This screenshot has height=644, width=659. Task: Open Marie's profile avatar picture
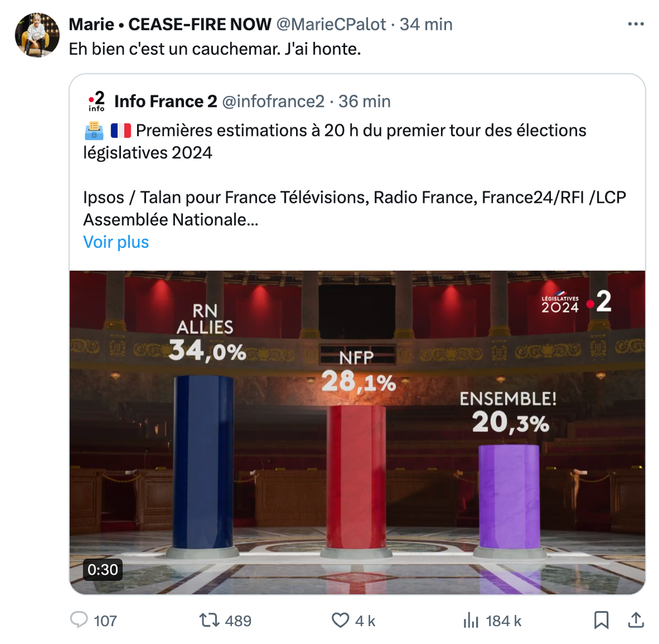[x=37, y=34]
